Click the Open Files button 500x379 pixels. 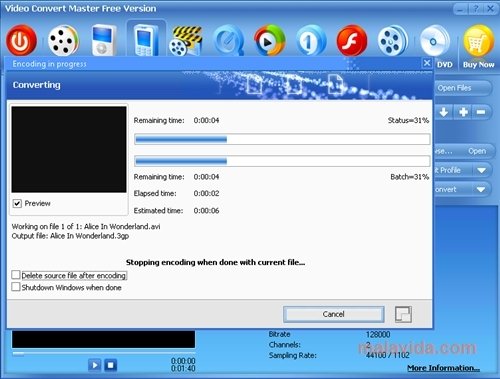click(x=462, y=88)
